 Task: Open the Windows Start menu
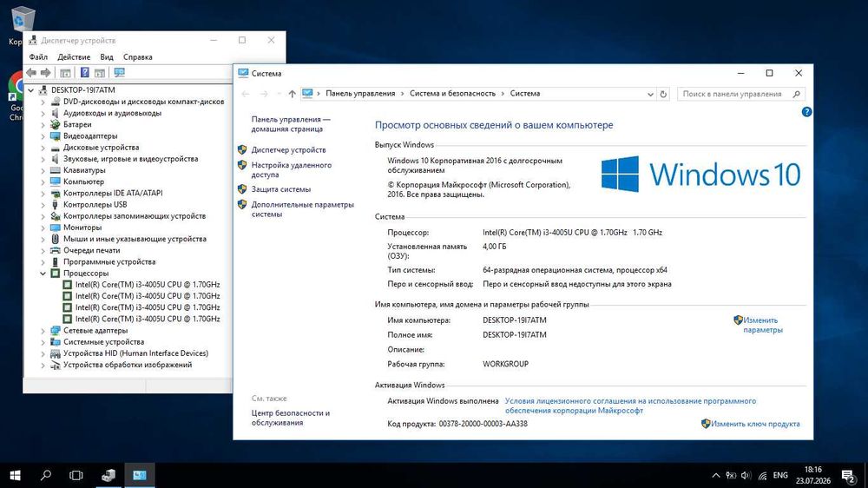[15, 475]
